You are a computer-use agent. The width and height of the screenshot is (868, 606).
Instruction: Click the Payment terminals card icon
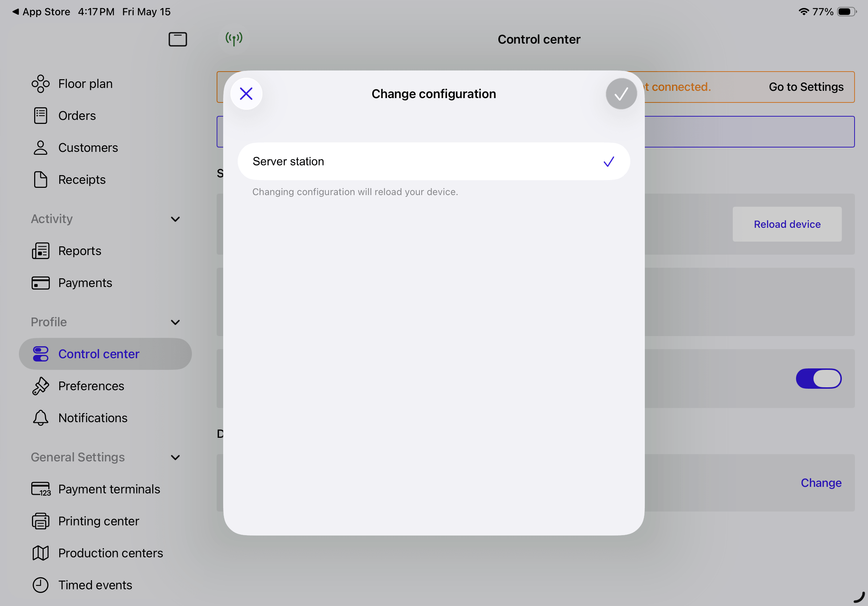click(41, 489)
